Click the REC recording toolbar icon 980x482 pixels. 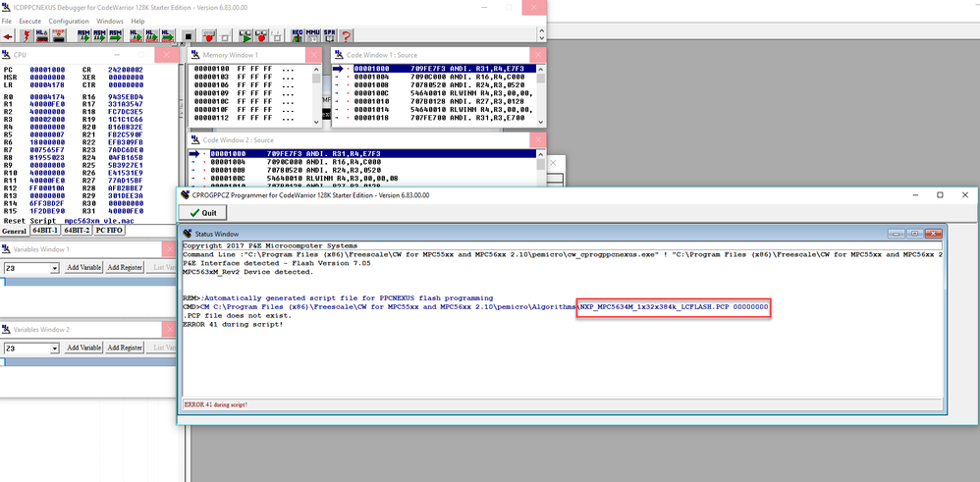pyautogui.click(x=298, y=36)
